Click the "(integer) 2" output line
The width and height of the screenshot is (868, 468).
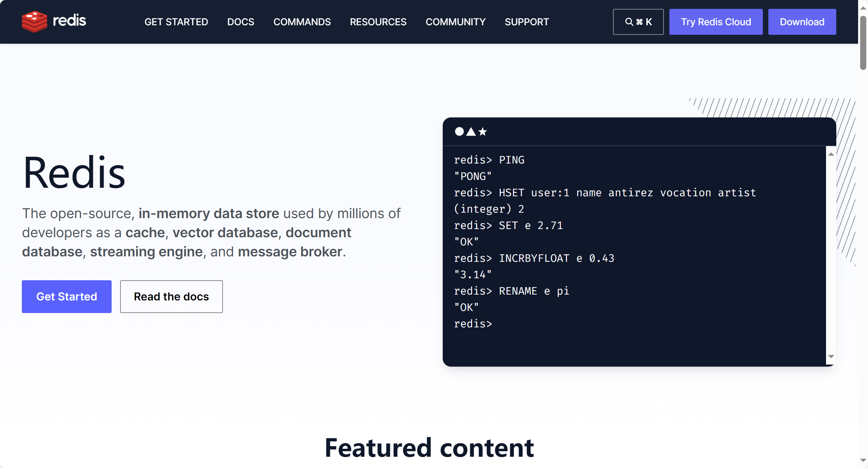pyautogui.click(x=489, y=209)
